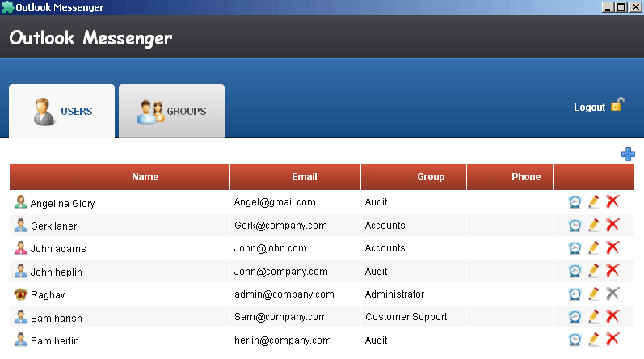Screen dimensions: 644x359
Task: Select the name Raghav
Action: click(x=48, y=295)
